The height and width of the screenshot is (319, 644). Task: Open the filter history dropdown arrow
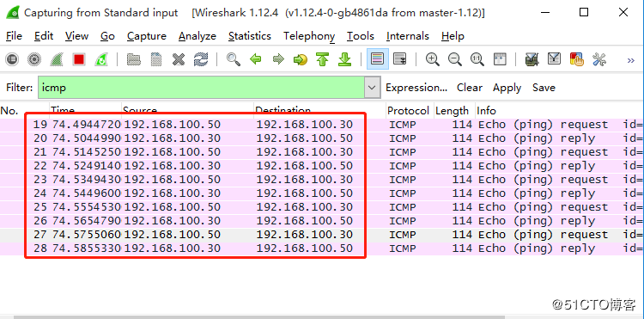pos(372,88)
